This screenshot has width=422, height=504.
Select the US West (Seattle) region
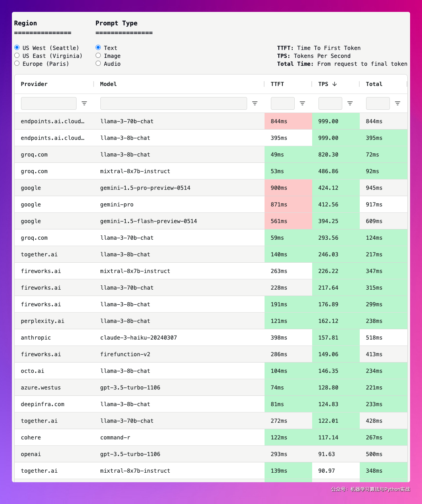(17, 48)
